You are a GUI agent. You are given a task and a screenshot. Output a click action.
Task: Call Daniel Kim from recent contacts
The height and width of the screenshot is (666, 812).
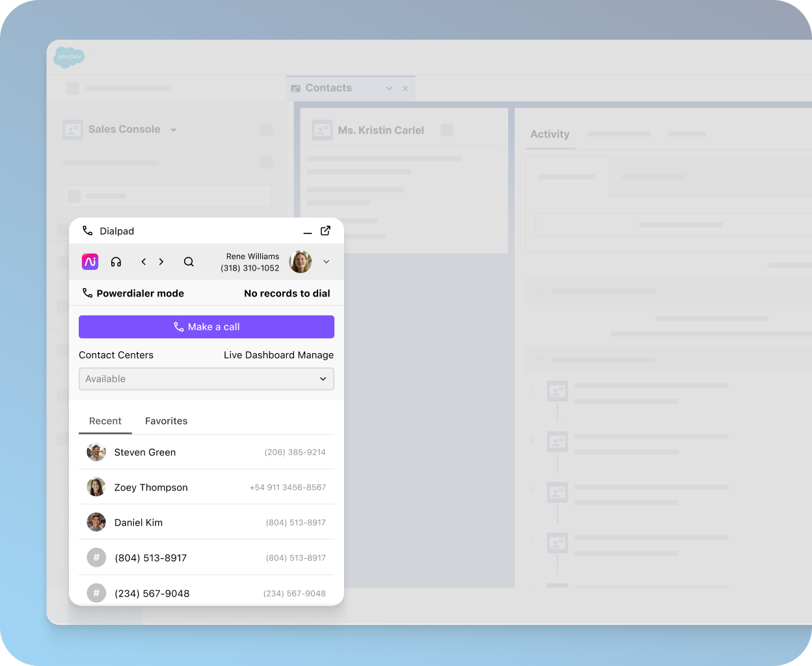tap(139, 522)
